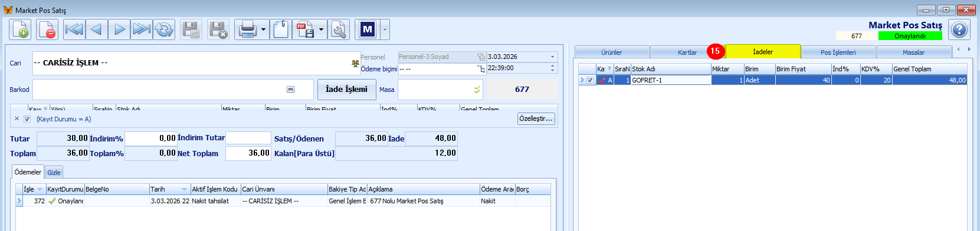
Task: Open the İşle column filter dropdown in payments grid
Action: 40,189
